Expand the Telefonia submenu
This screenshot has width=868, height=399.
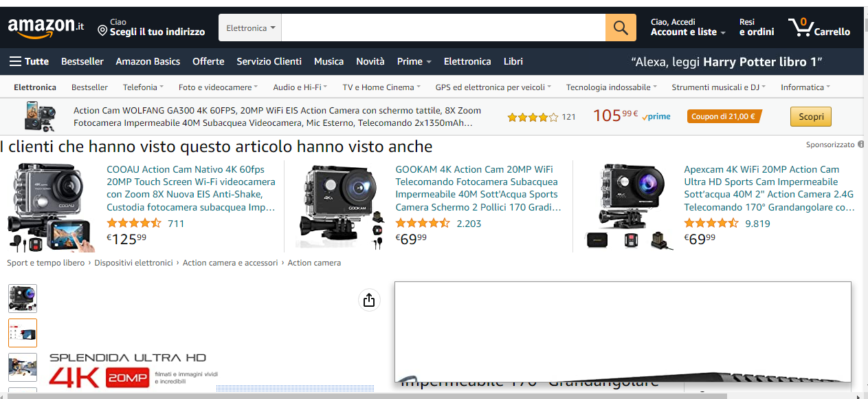pyautogui.click(x=143, y=87)
